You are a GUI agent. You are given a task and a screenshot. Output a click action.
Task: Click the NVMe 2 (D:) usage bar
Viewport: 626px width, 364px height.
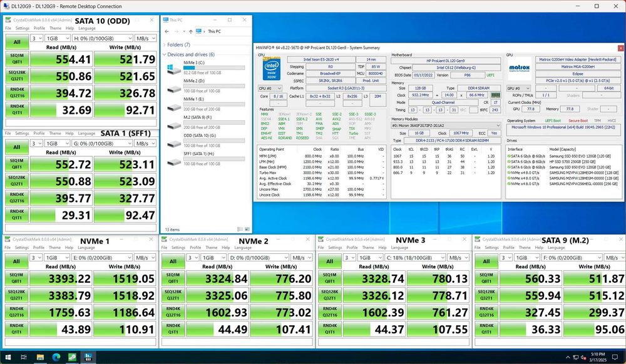pyautogui.click(x=214, y=86)
